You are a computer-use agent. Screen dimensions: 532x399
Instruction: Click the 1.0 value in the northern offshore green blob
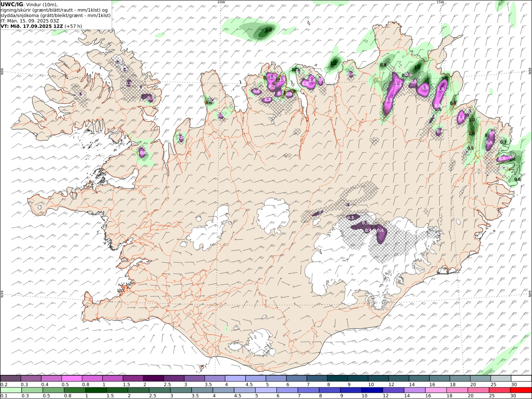click(x=268, y=30)
